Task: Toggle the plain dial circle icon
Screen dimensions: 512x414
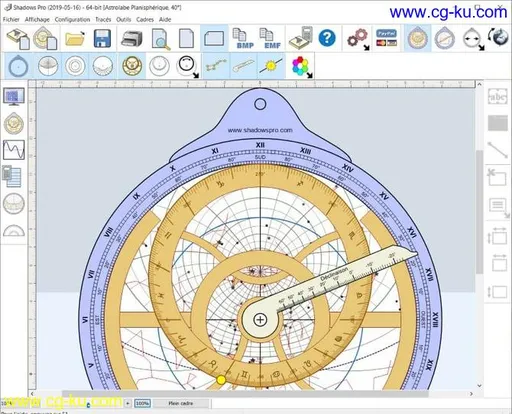Action: (x=159, y=66)
